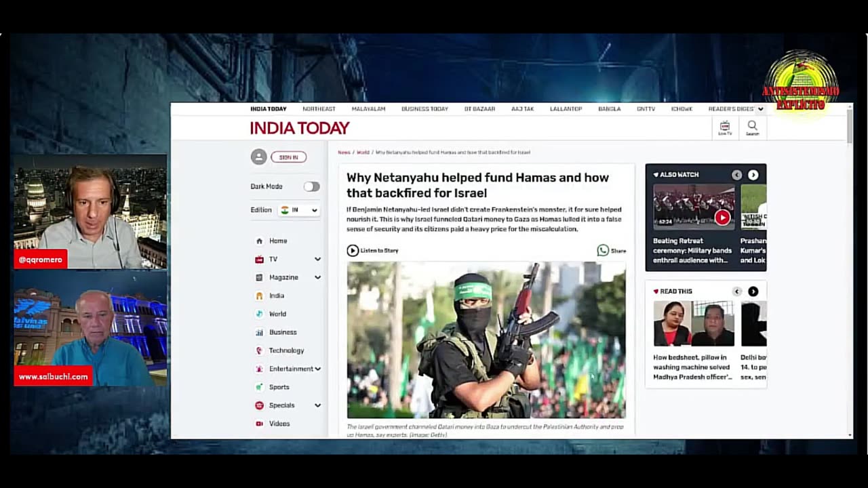
Task: Share article via WhatsApp icon
Action: point(603,251)
